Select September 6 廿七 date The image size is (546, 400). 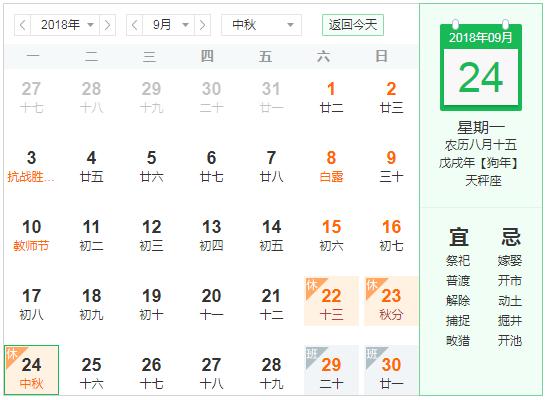211,166
